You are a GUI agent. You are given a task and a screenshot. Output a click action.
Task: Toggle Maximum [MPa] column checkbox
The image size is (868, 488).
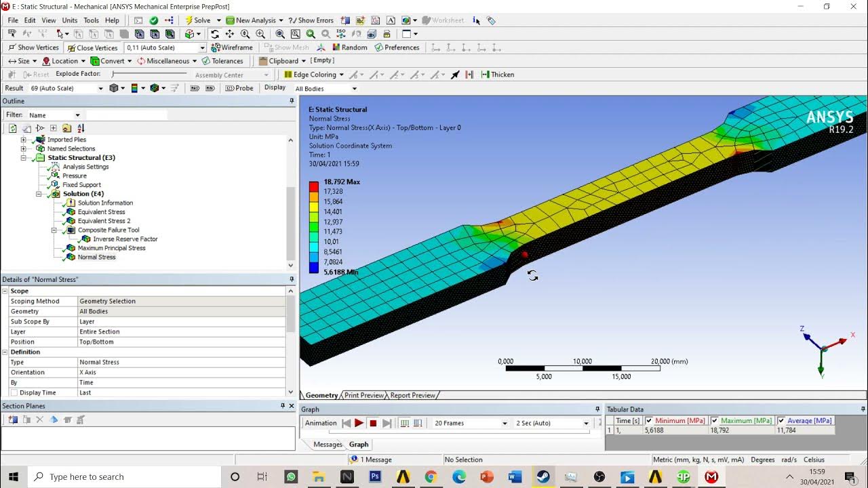point(714,421)
